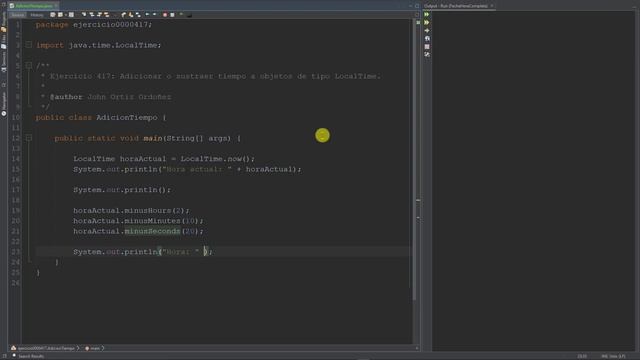Screen dimensions: 640x360
Task: Click the upper marker on editor error stripe
Action: pos(418,200)
